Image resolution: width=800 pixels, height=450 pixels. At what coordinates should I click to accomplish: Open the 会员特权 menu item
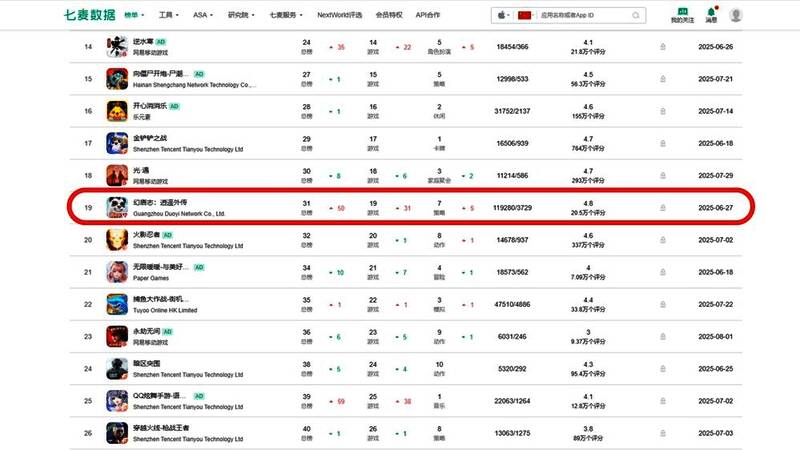[389, 15]
